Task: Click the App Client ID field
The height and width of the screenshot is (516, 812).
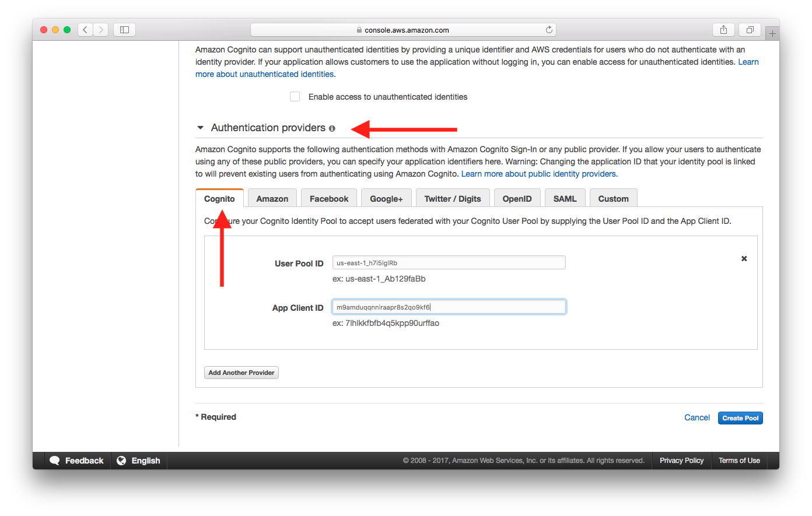Action: tap(449, 307)
